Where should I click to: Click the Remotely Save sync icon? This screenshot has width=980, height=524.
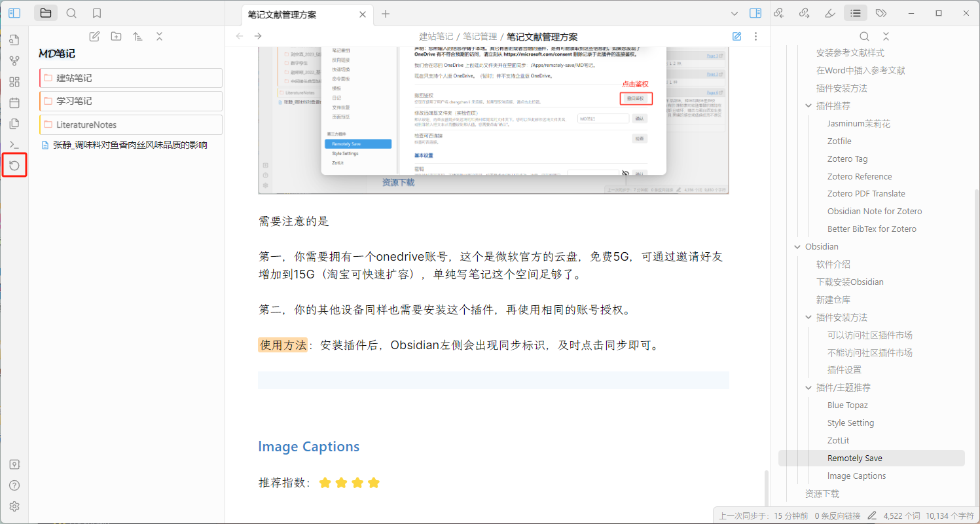point(14,166)
